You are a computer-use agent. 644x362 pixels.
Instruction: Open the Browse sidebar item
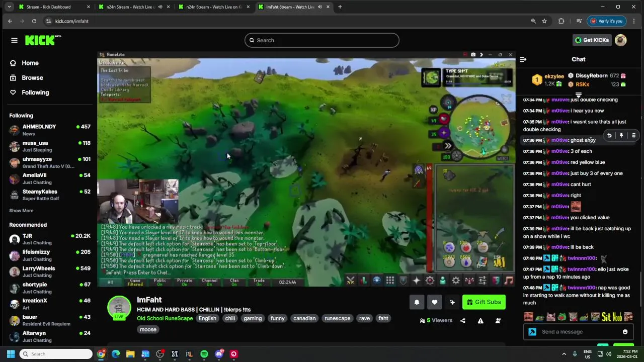click(x=32, y=78)
